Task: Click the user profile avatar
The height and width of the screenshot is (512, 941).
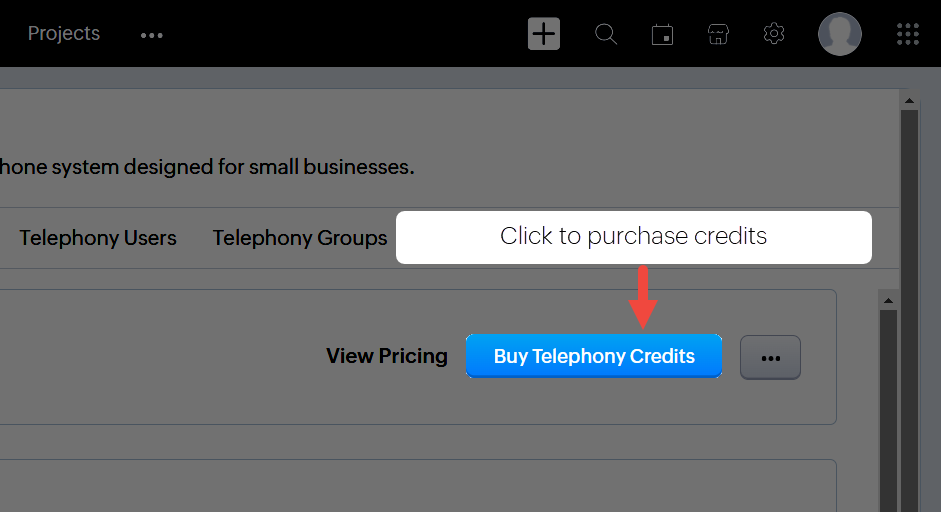Action: [840, 34]
